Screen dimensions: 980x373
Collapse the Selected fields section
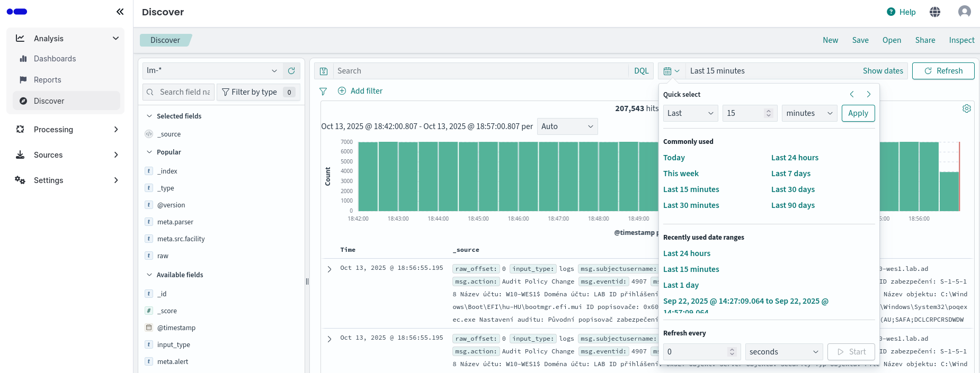tap(149, 116)
